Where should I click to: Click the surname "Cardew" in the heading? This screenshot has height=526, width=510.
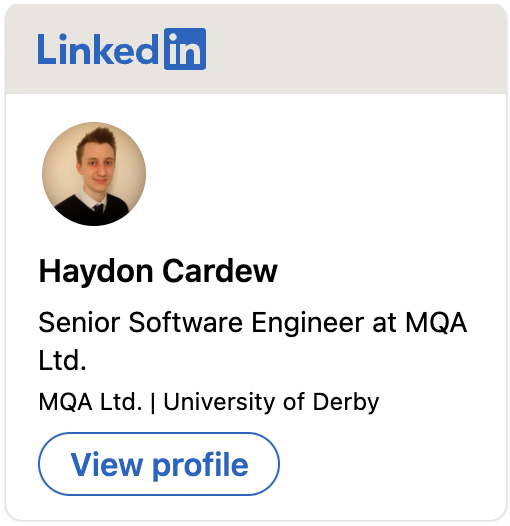(x=220, y=271)
